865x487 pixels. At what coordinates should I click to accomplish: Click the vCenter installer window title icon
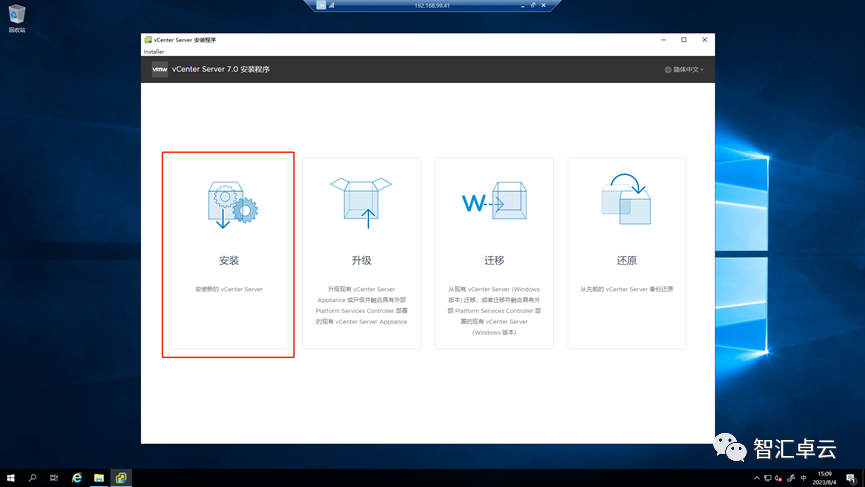[x=148, y=40]
